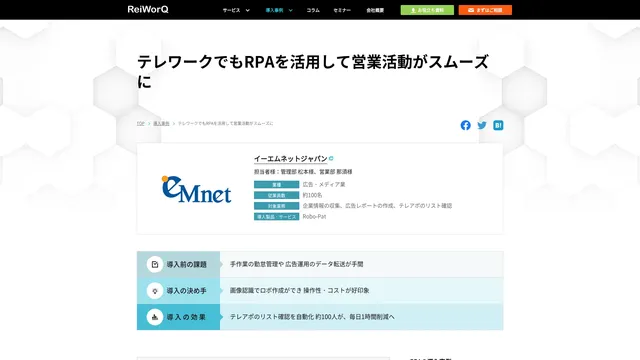The image size is (640, 360).
Task: Click the eMnet company logo image
Action: point(196,189)
